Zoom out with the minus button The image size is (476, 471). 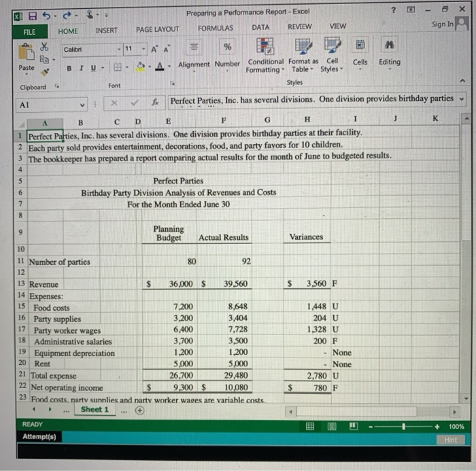(x=371, y=427)
